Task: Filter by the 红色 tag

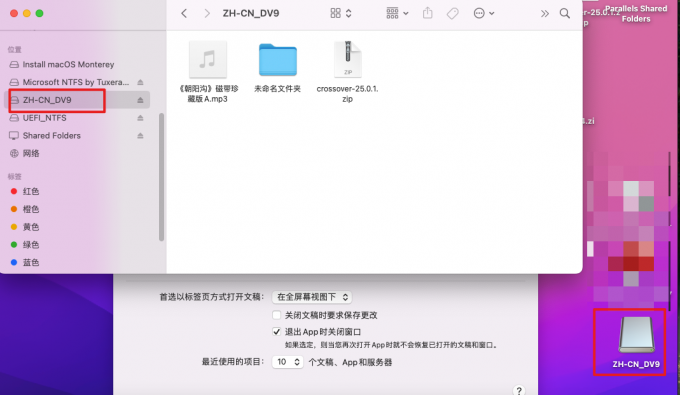Action: coord(25,191)
